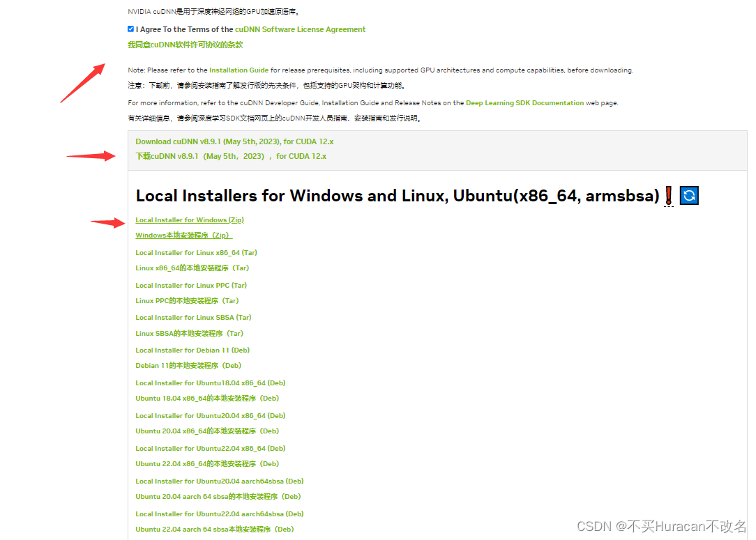756x540 pixels.
Task: Download Local Installer for Linux PPC (Tar)
Action: tap(191, 286)
